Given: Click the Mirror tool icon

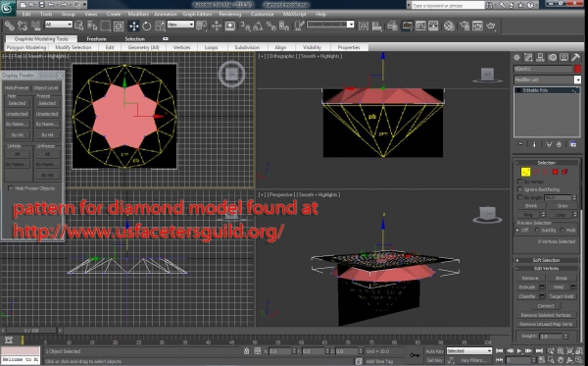Looking at the screenshot, I should click(364, 26).
